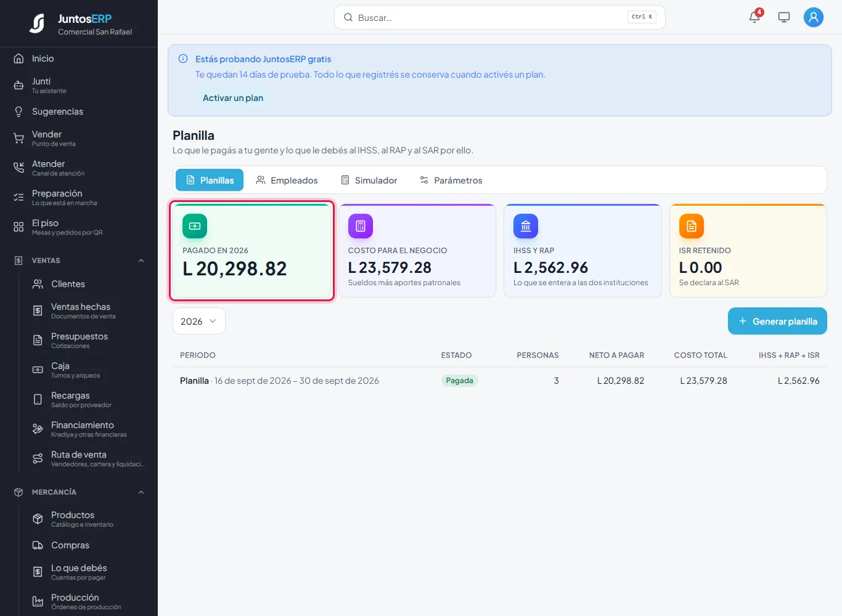Click Activar un plan

(233, 98)
